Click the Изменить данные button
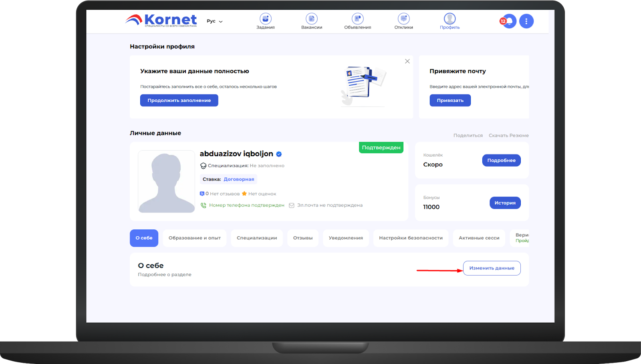 click(x=492, y=268)
